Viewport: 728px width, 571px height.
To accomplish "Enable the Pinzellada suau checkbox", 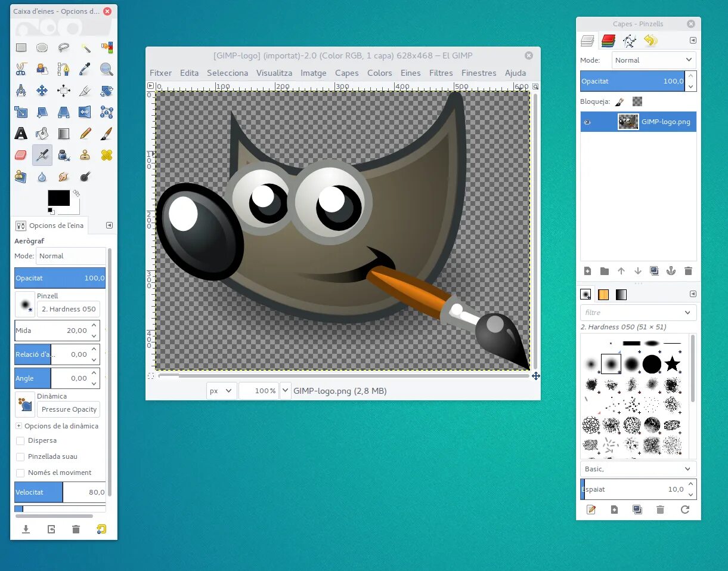I will 20,457.
